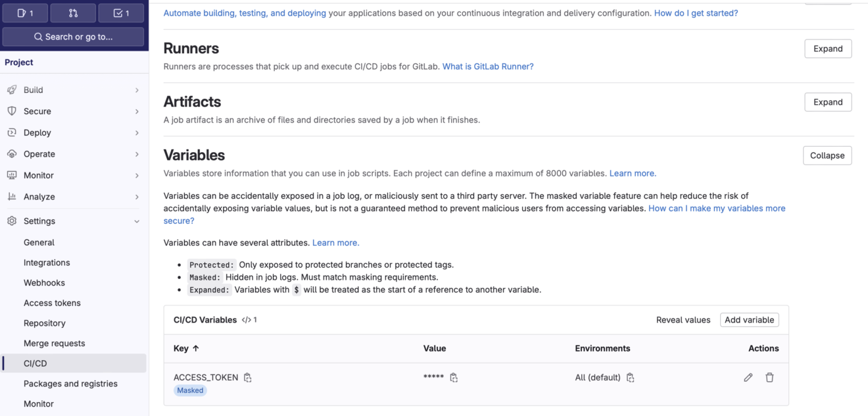Open the to-do list icon in navbar
Image resolution: width=868 pixels, height=416 pixels.
click(x=120, y=13)
